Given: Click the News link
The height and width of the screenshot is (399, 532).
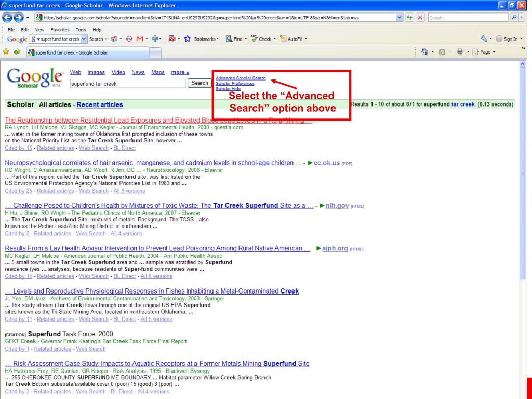Looking at the screenshot, I should [x=138, y=72].
